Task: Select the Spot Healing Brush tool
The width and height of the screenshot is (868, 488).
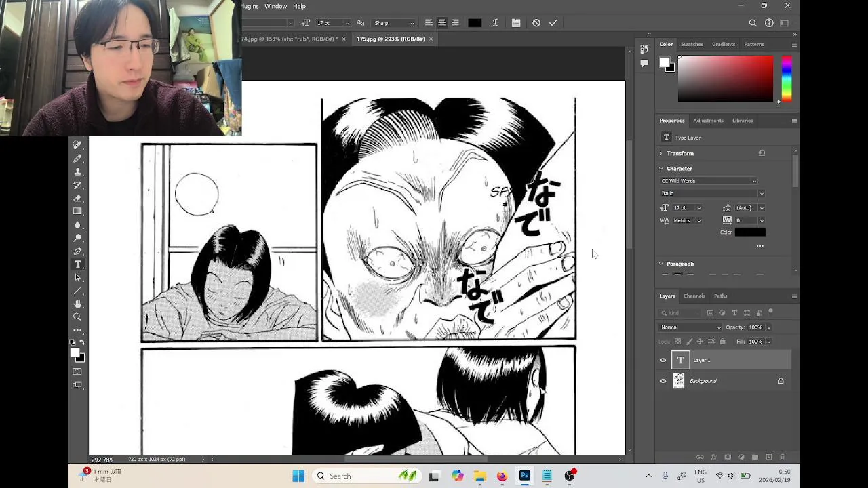Action: point(77,145)
